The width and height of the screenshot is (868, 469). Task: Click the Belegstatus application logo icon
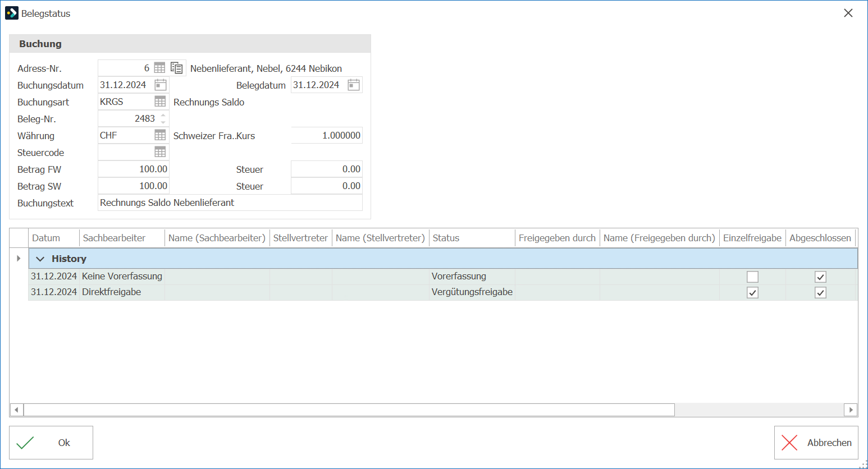click(12, 13)
